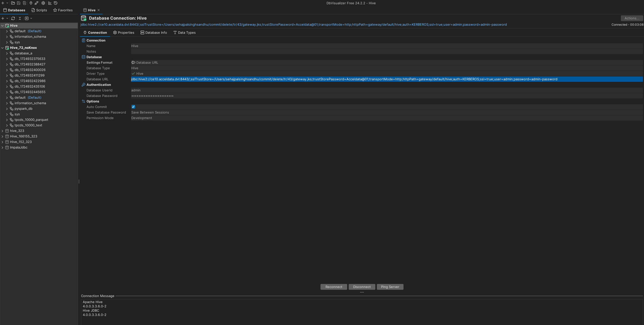Expand the tpcds_10000_parquet schema node
The height and width of the screenshot is (325, 644).
[7, 120]
